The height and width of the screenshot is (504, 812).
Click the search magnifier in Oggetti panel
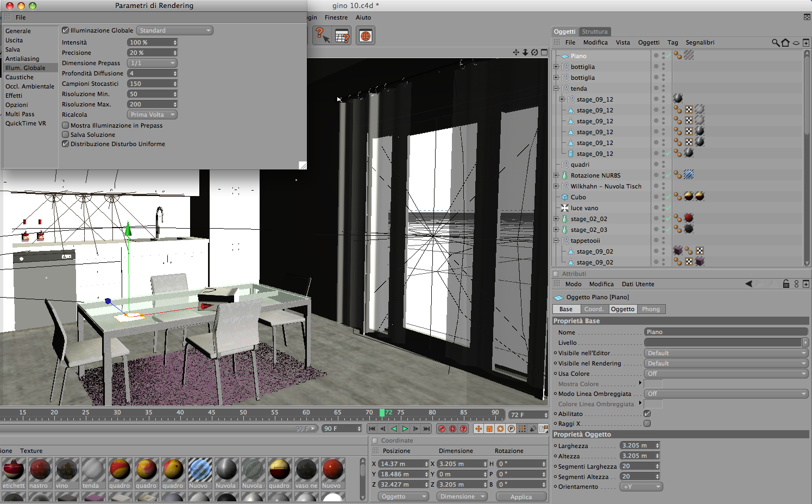coord(775,42)
